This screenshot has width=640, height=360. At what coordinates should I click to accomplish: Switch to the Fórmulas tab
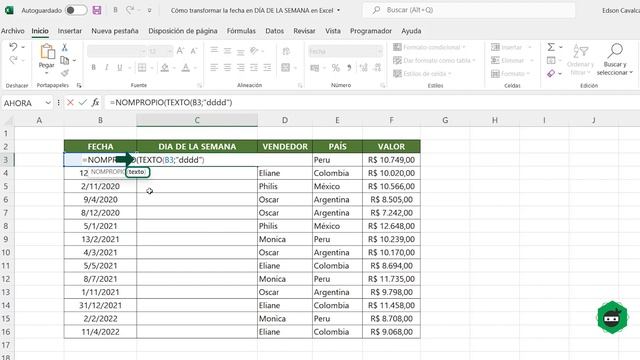tap(241, 31)
